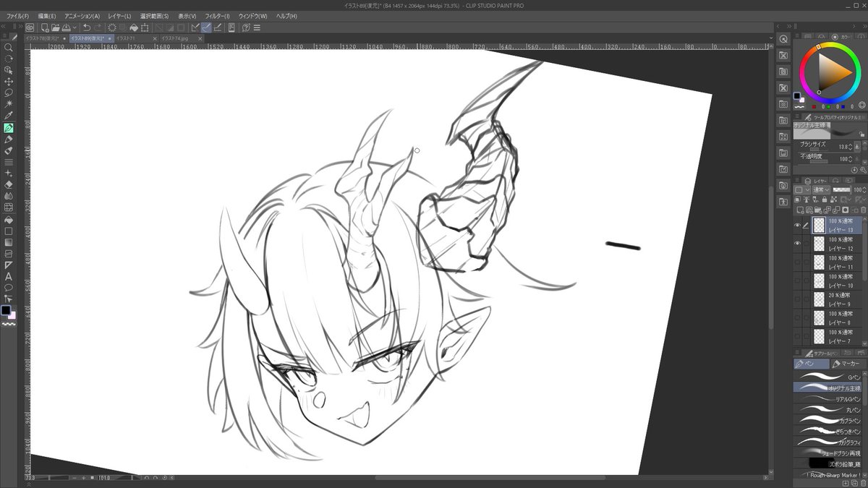Viewport: 868px width, 488px height.
Task: Choose the リアルGペン brush
Action: pyautogui.click(x=827, y=398)
